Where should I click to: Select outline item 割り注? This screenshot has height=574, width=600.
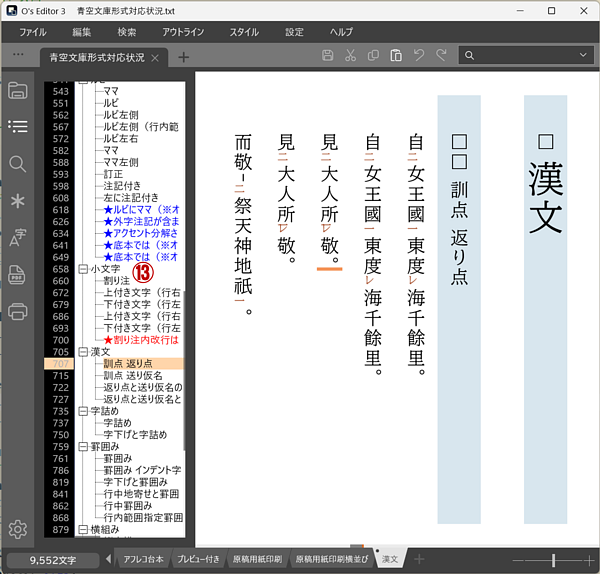[x=117, y=280]
